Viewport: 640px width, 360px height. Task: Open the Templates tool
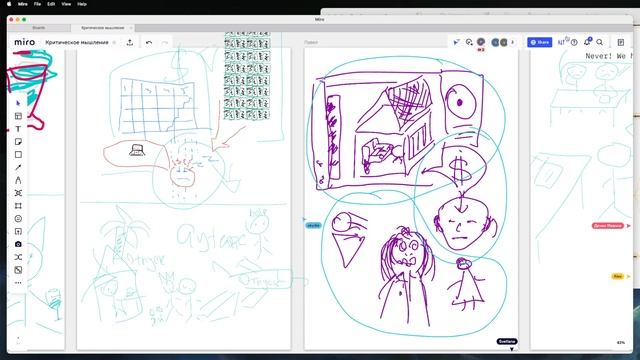click(18, 116)
